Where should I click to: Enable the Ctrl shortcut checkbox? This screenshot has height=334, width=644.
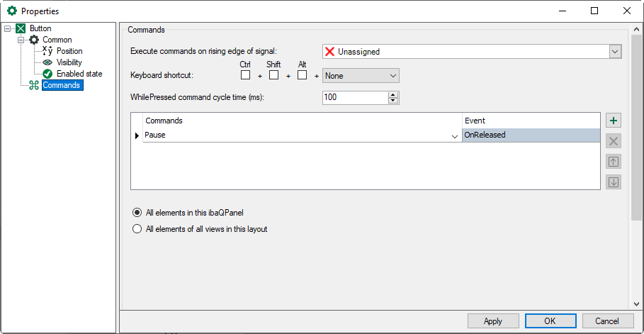[245, 75]
